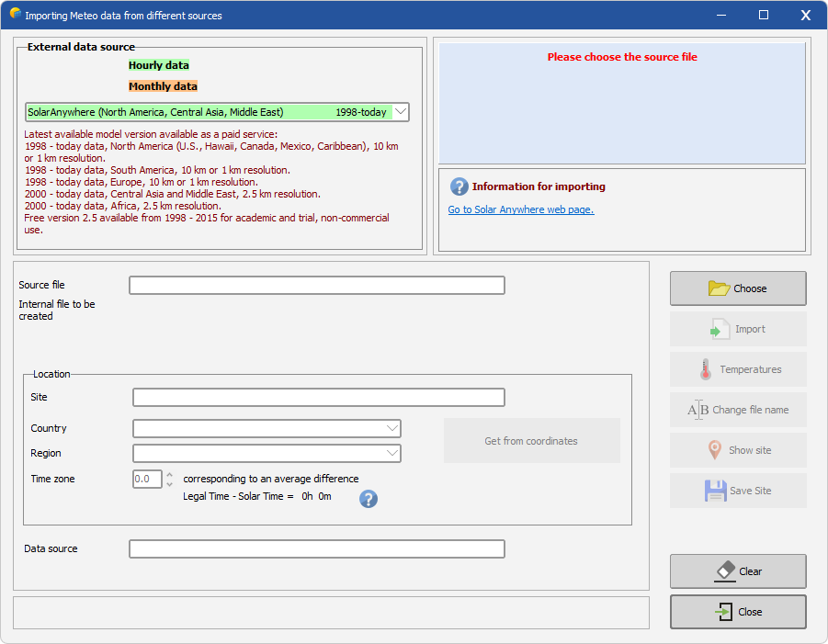The height and width of the screenshot is (644, 828).
Task: Click the Data source input field
Action: pos(317,549)
